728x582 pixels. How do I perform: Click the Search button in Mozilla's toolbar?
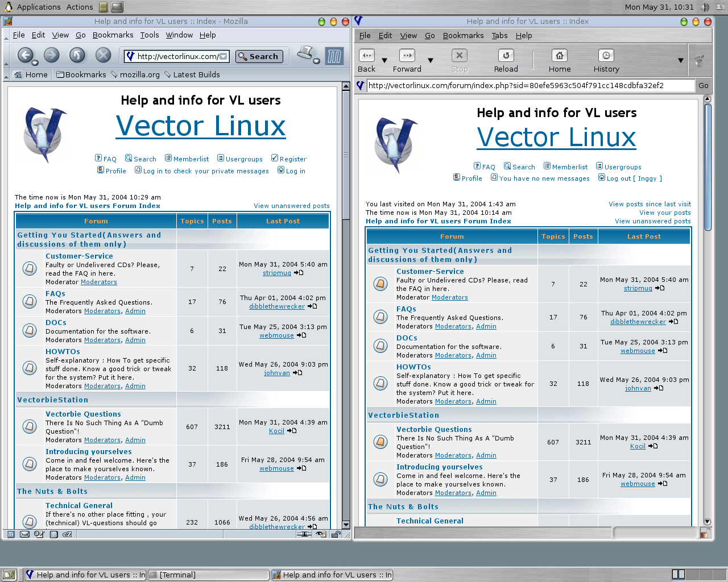pos(259,56)
